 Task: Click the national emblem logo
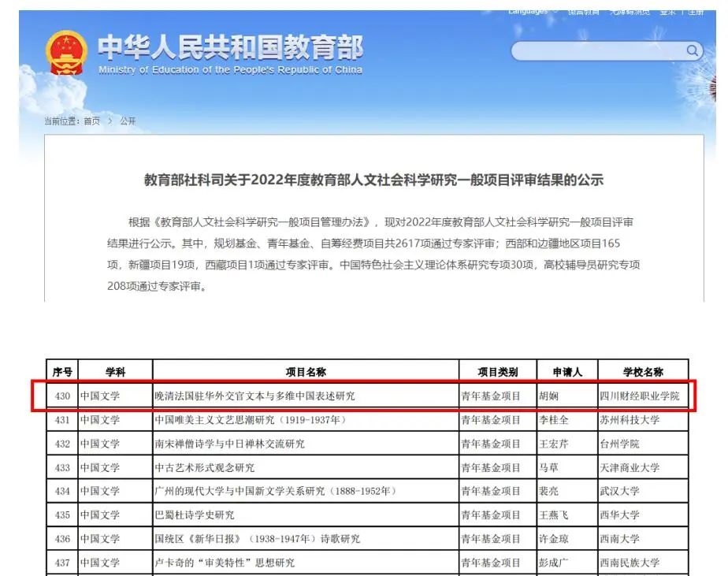66,53
